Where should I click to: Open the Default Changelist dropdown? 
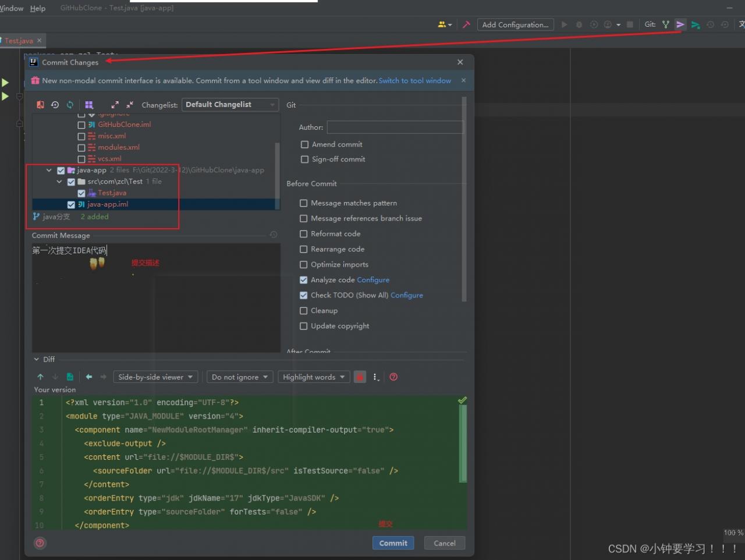click(230, 105)
